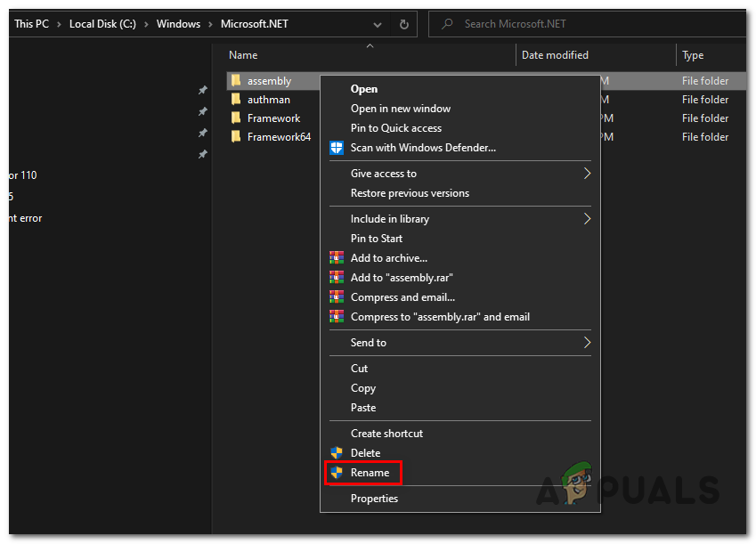Select Open in new window
Screen dimensions: 756x544
click(x=400, y=109)
